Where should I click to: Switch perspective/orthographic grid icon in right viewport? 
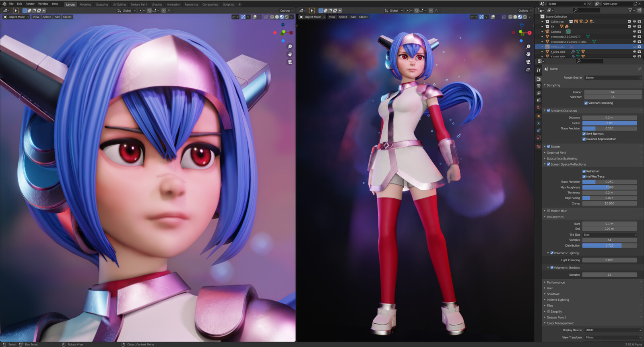coord(528,70)
